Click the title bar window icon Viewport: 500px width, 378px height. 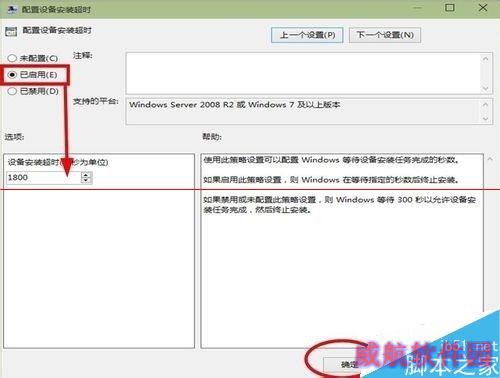(x=12, y=9)
